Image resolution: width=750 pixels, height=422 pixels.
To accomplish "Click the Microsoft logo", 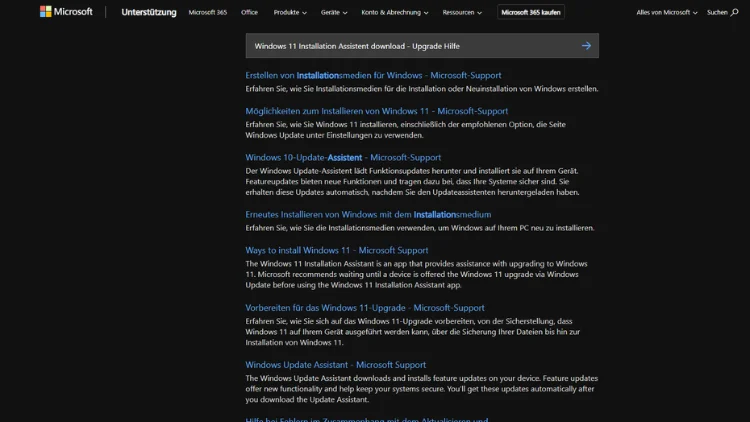I will (66, 12).
